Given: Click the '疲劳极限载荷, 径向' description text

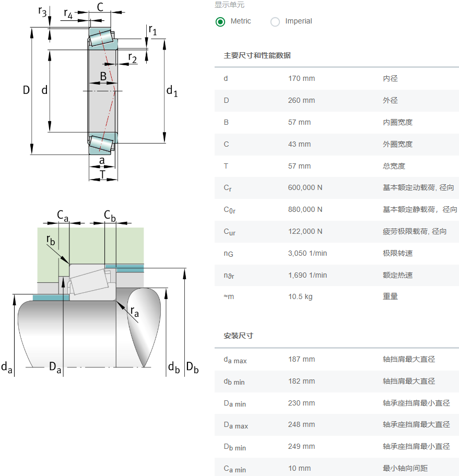Looking at the screenshot, I should (x=414, y=231).
